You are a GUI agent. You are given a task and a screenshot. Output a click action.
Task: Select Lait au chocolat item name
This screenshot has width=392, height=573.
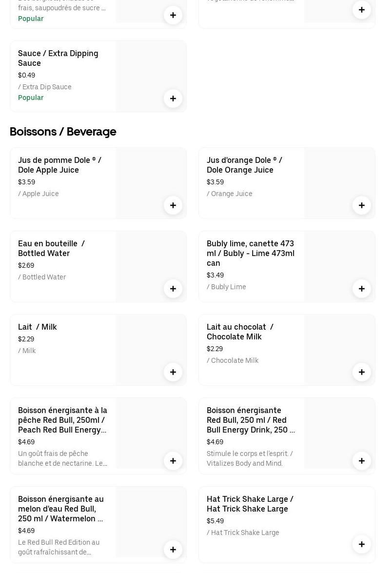[x=239, y=332]
